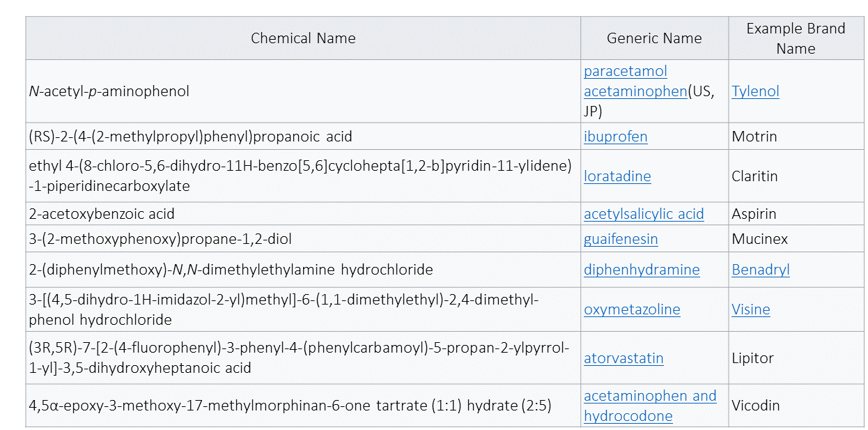Click the N-acetyl-p-aminophenol chemical name cell
Viewport: 868px width, 430px height.
pyautogui.click(x=109, y=91)
